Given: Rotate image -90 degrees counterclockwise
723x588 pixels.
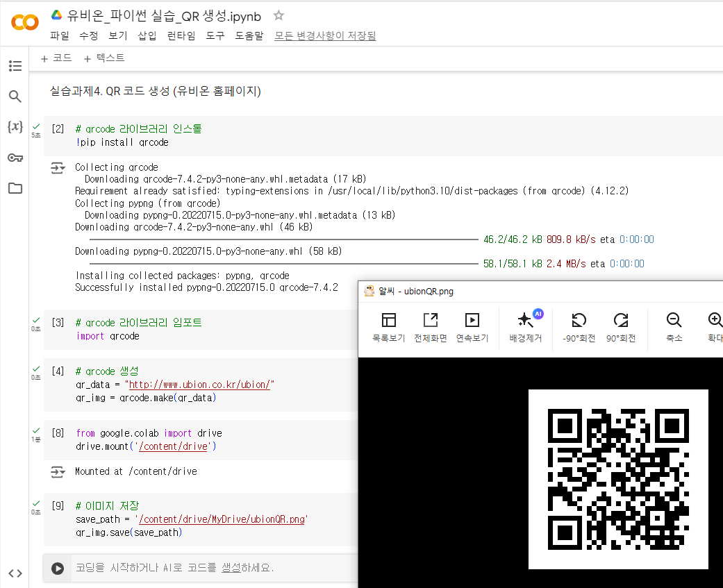Looking at the screenshot, I should point(579,326).
